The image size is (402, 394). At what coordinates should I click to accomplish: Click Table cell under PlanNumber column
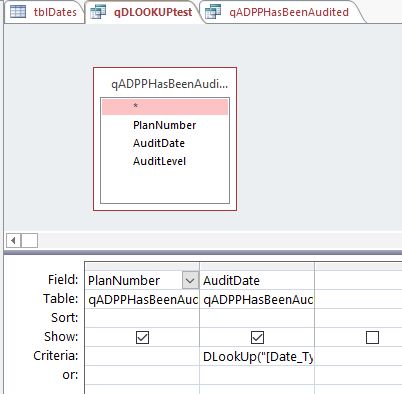(142, 299)
